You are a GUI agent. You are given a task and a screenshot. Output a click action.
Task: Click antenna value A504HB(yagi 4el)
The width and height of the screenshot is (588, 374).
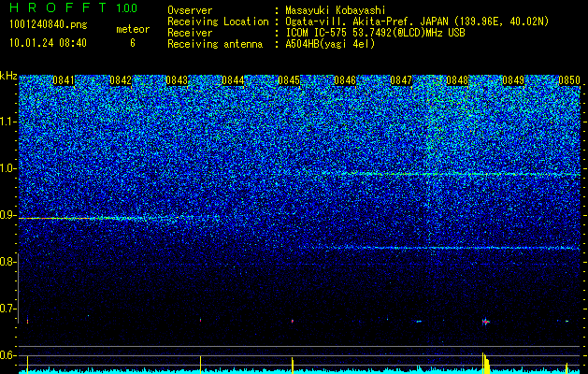(x=330, y=44)
